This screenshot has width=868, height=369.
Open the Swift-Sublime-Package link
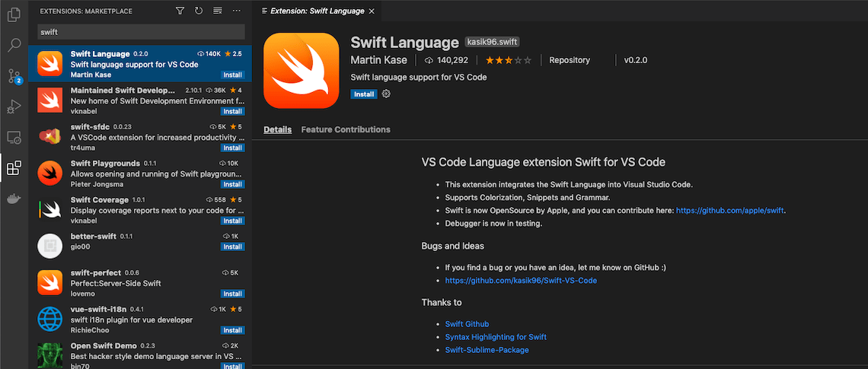487,350
